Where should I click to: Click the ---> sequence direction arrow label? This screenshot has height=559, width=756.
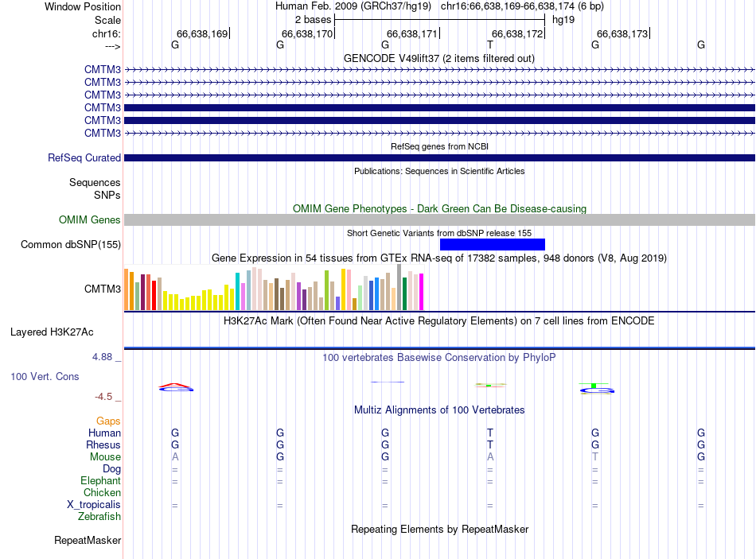click(112, 46)
